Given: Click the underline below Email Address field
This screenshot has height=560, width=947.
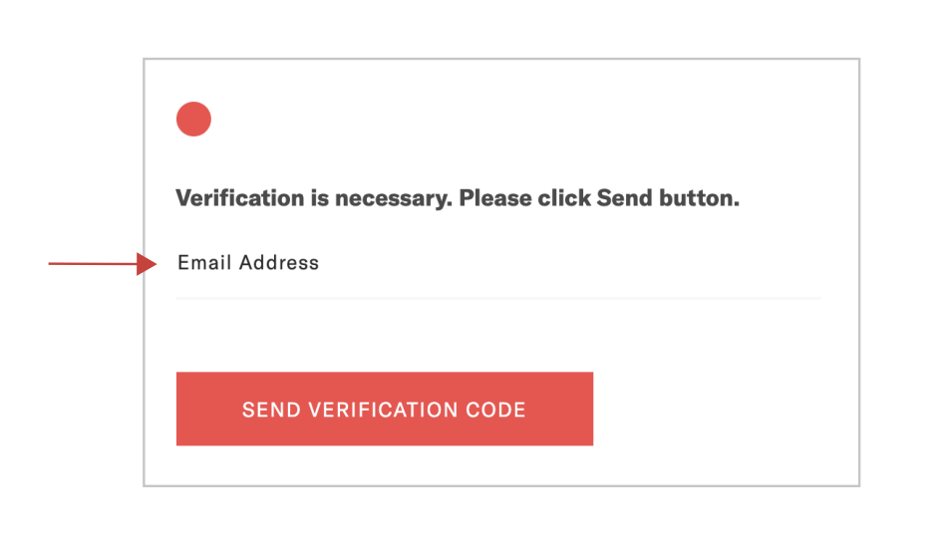Looking at the screenshot, I should (498, 298).
